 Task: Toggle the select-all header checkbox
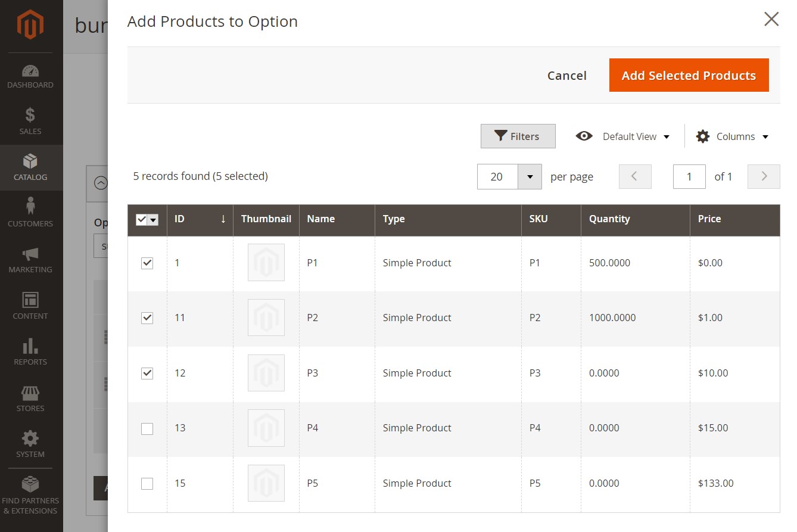[x=141, y=220]
